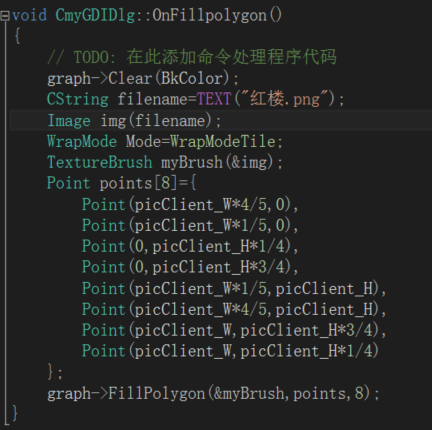Click Point(0,picClient_H*1/4) line
Image resolution: width=432 pixels, height=430 pixels.
[x=190, y=246]
